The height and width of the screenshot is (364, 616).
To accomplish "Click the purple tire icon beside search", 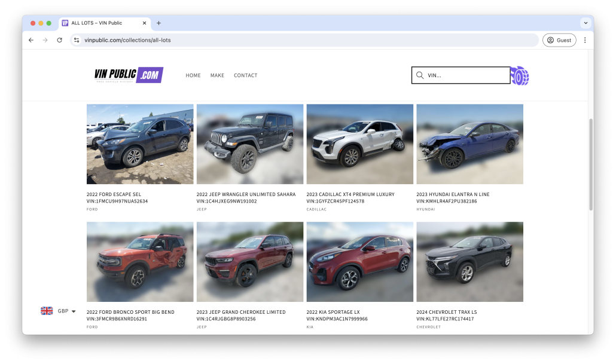I will (520, 76).
